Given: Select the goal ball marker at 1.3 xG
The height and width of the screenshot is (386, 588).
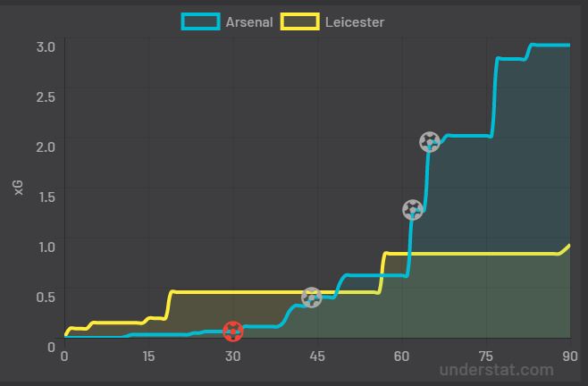Looking at the screenshot, I should [413, 210].
